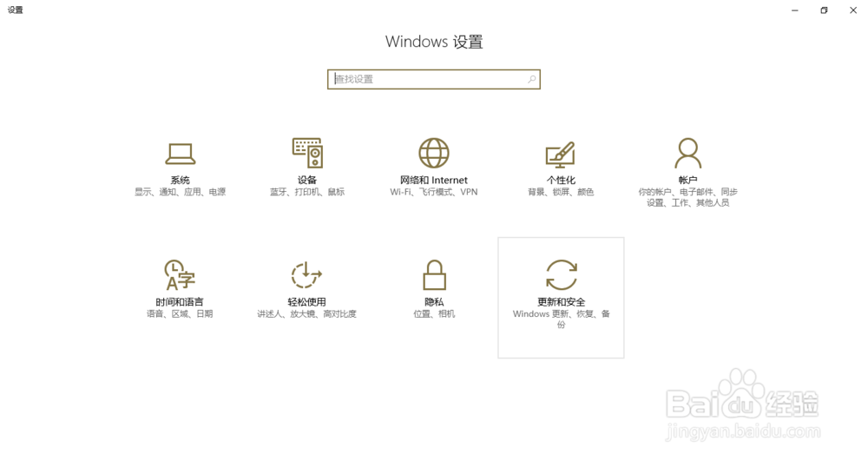
Task: Click the 轻松使用 label
Action: coord(306,301)
